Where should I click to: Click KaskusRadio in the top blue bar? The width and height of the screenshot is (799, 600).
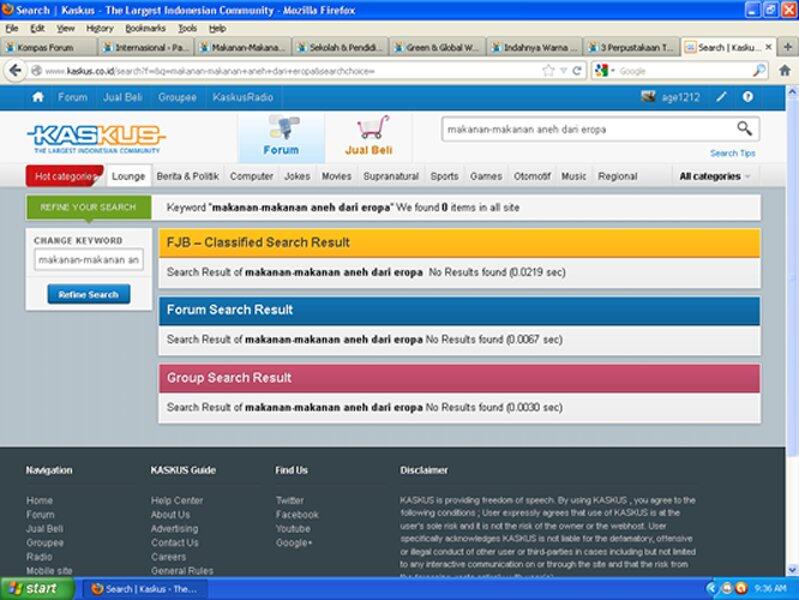point(243,97)
